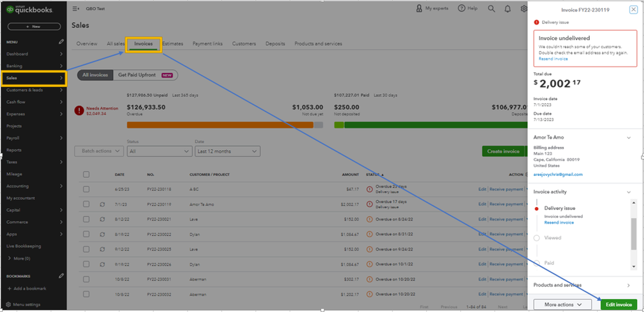Close the Invoice FY22-230119 panel

pyautogui.click(x=633, y=10)
